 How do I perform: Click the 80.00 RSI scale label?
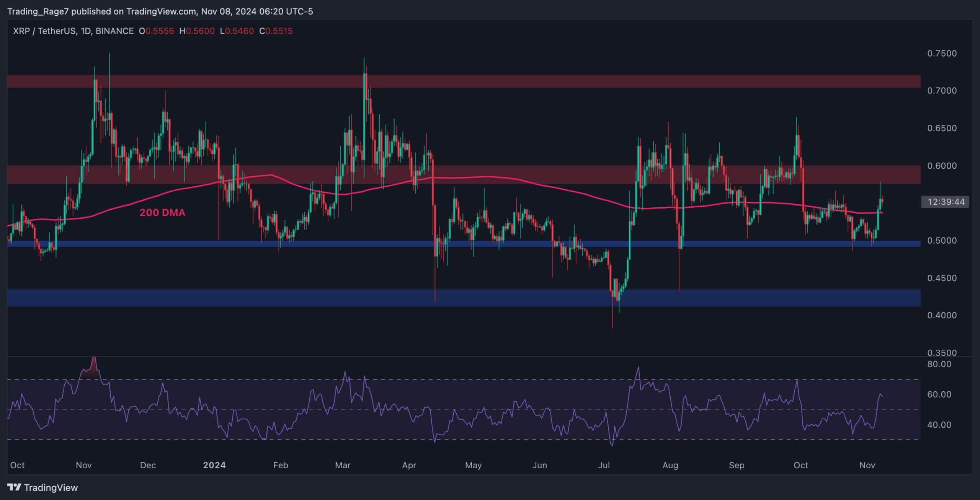(x=939, y=364)
